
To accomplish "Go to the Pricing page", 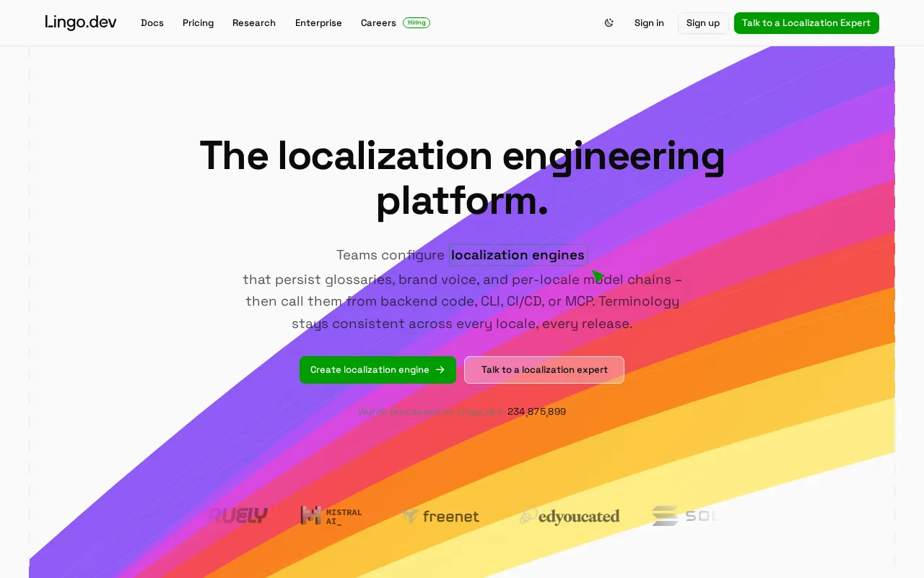I will click(x=198, y=23).
